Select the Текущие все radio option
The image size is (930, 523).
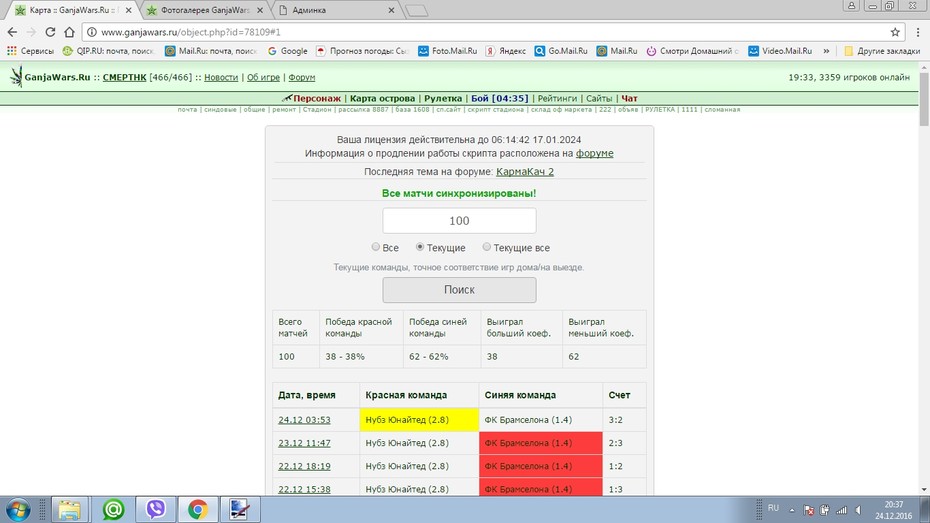[486, 247]
